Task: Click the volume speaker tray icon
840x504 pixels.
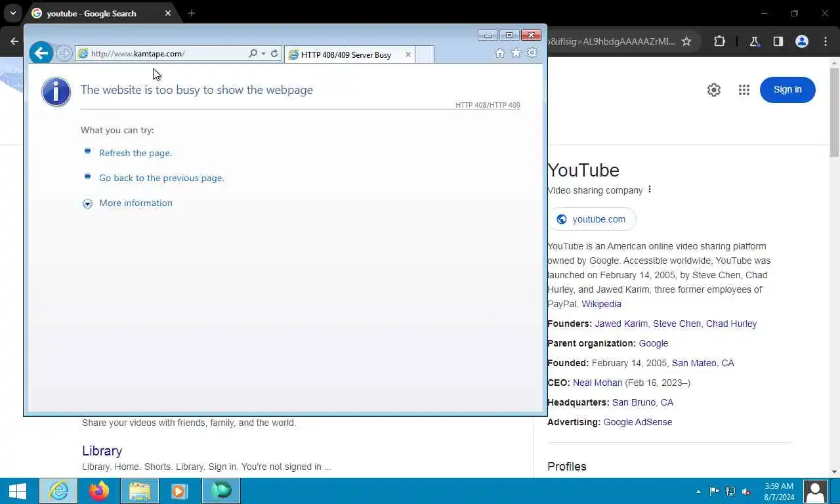Action: pyautogui.click(x=746, y=491)
